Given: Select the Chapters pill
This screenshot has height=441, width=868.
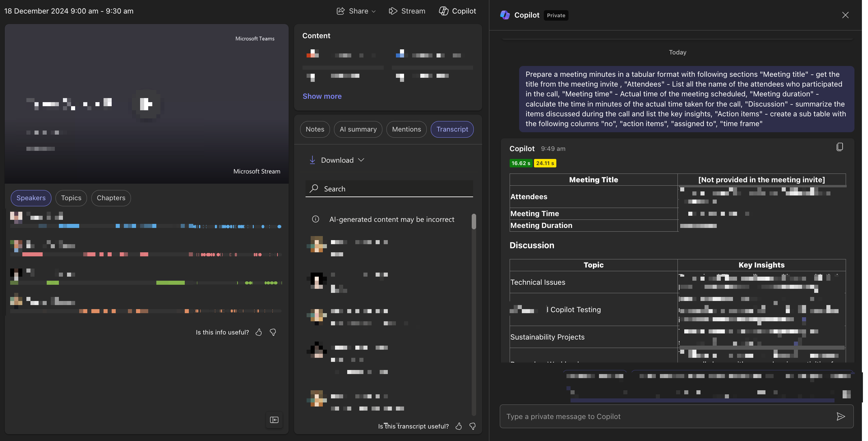Looking at the screenshot, I should pos(111,198).
